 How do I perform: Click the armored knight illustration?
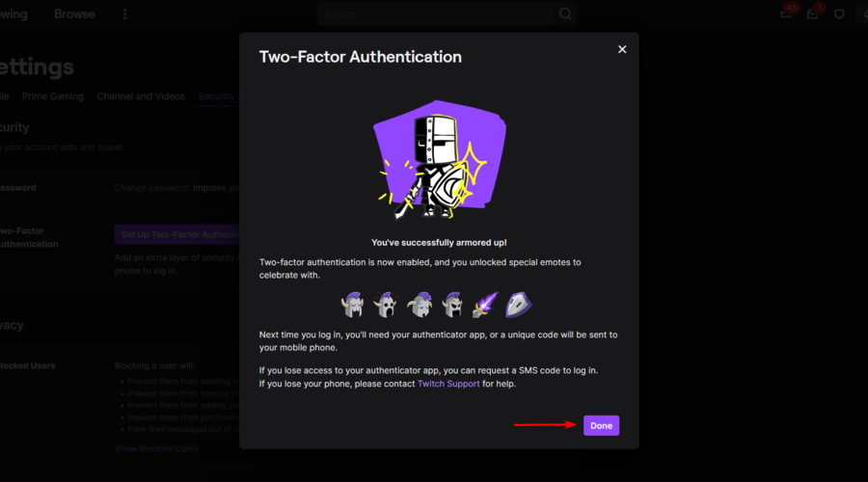click(439, 160)
